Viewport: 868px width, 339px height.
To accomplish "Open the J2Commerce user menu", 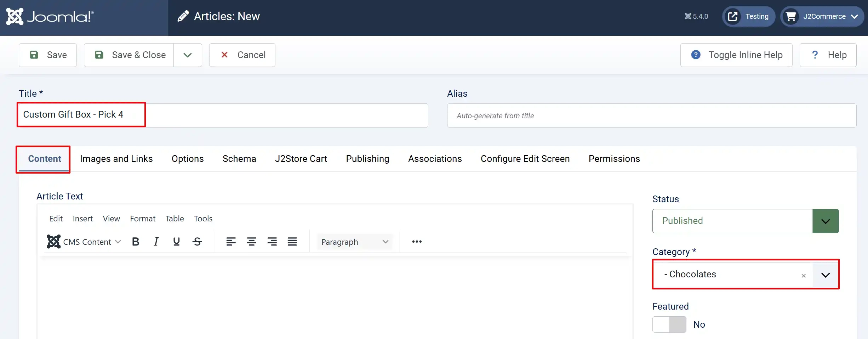I will [x=822, y=16].
